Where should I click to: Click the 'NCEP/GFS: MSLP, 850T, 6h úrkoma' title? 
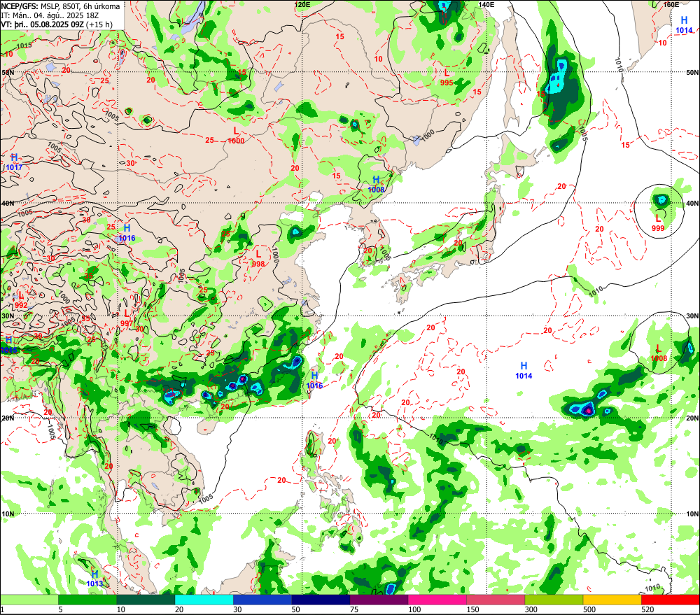(x=61, y=6)
